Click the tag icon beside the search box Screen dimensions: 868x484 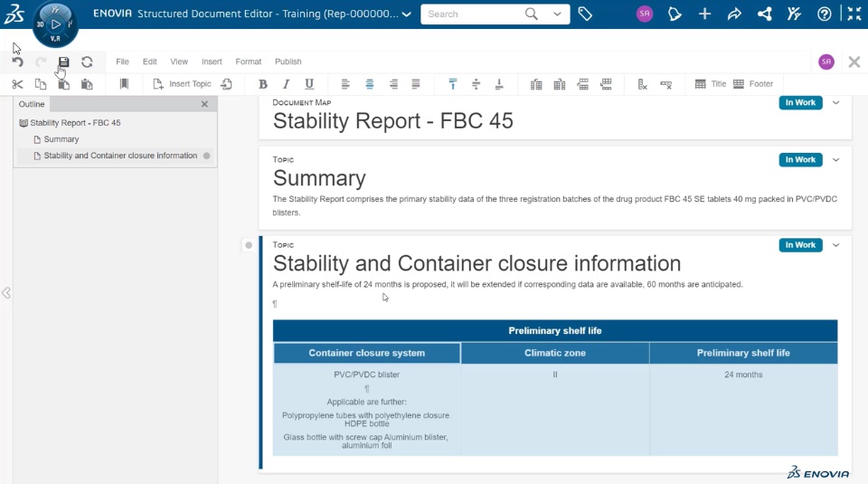[585, 14]
